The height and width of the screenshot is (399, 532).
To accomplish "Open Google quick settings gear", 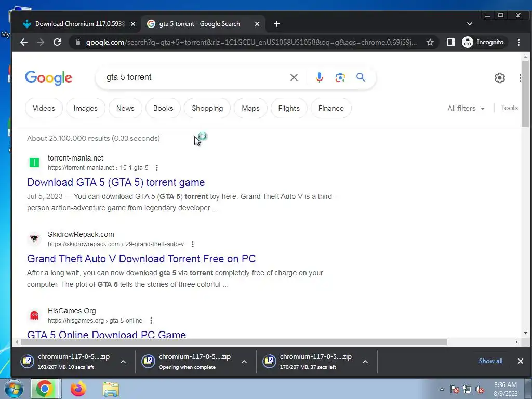I will [499, 78].
